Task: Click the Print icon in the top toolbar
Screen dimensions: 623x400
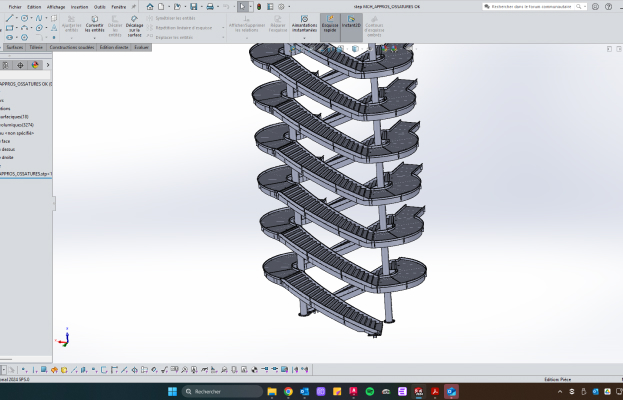Action: (x=210, y=6)
